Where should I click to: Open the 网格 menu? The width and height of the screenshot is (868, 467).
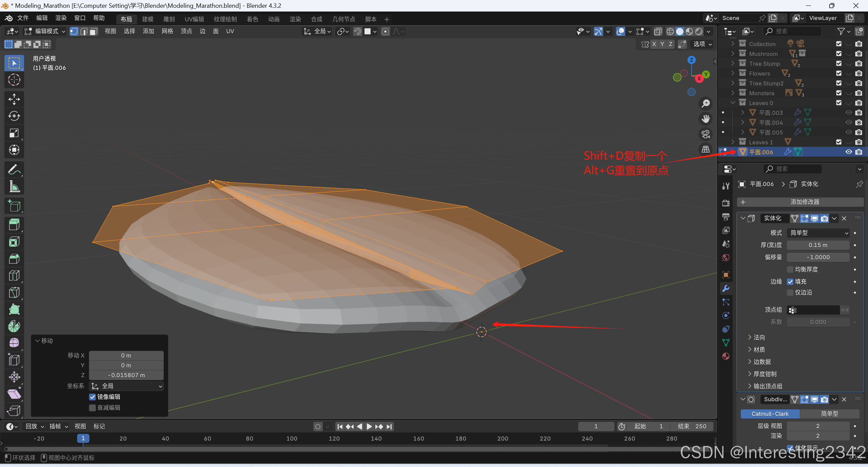167,32
